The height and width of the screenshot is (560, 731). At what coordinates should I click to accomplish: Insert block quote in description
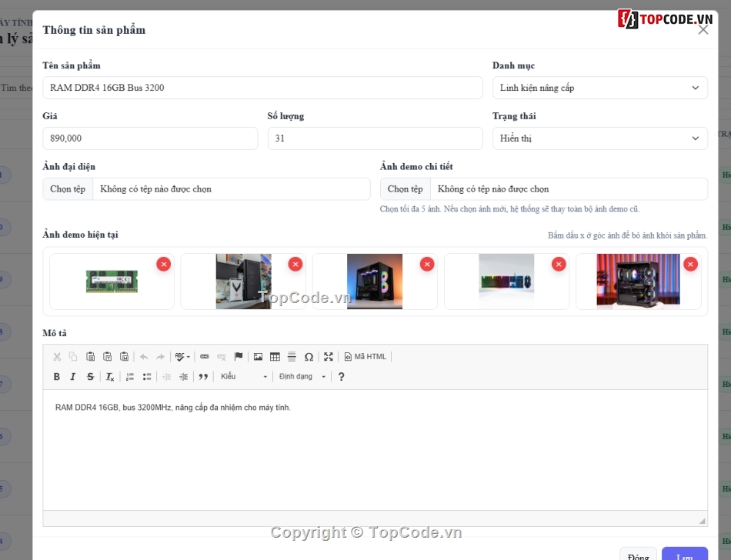[x=203, y=376]
